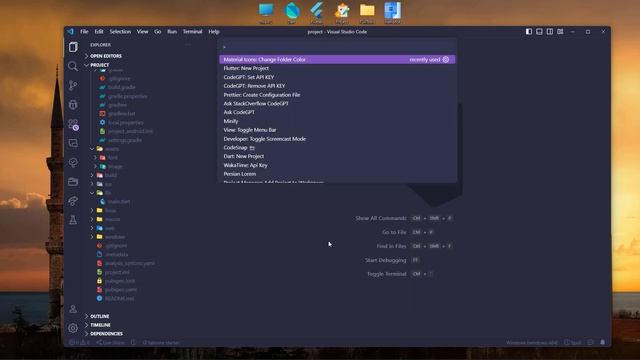This screenshot has height=360, width=640.
Task: Select Developer: Toggle Screencast Mode command
Action: point(337,139)
